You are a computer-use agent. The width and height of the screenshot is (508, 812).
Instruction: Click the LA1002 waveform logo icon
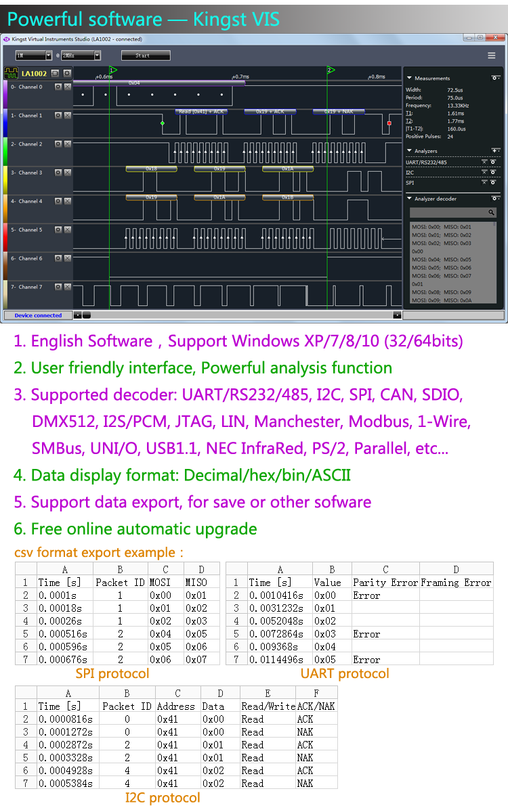point(12,72)
